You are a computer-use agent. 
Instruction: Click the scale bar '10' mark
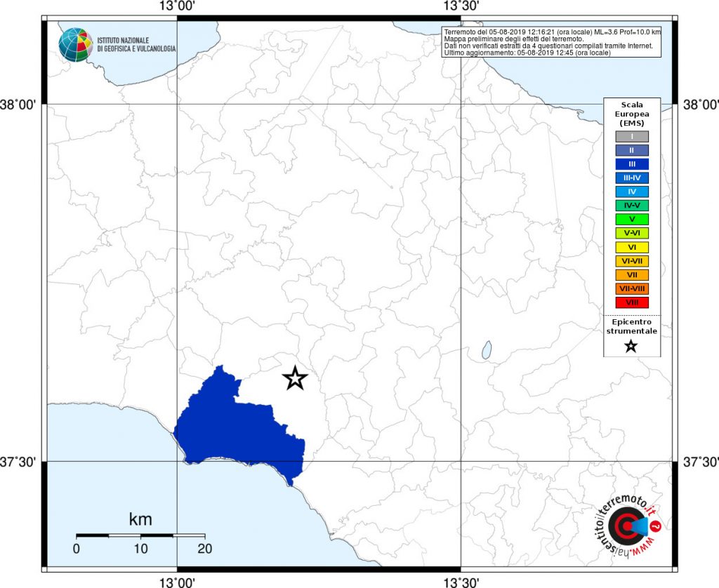(x=140, y=549)
